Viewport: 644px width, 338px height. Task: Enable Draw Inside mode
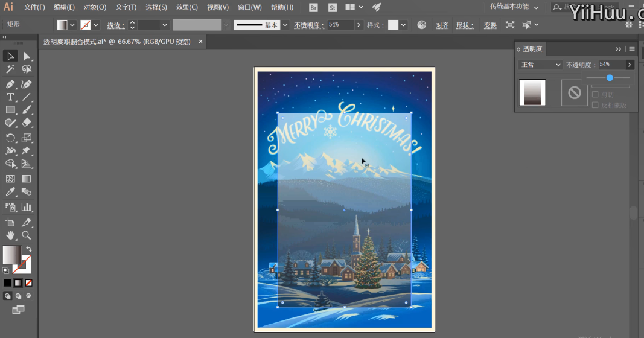click(29, 296)
